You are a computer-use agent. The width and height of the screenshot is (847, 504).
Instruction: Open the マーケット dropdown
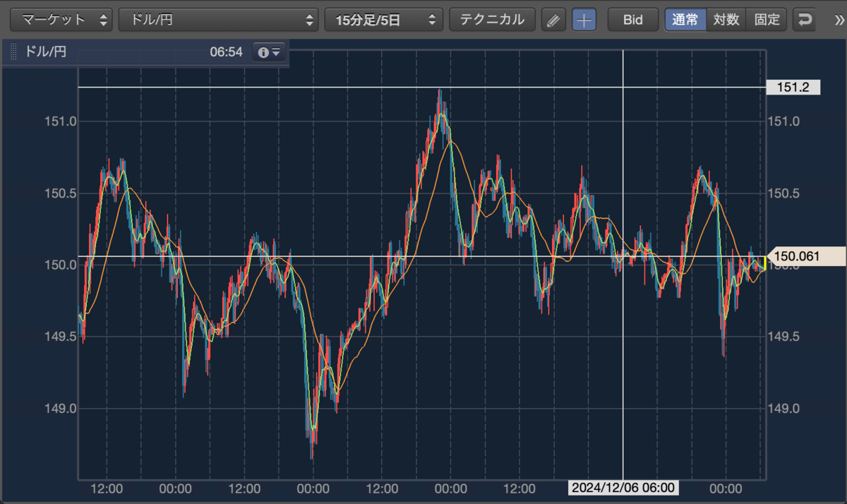coord(62,19)
